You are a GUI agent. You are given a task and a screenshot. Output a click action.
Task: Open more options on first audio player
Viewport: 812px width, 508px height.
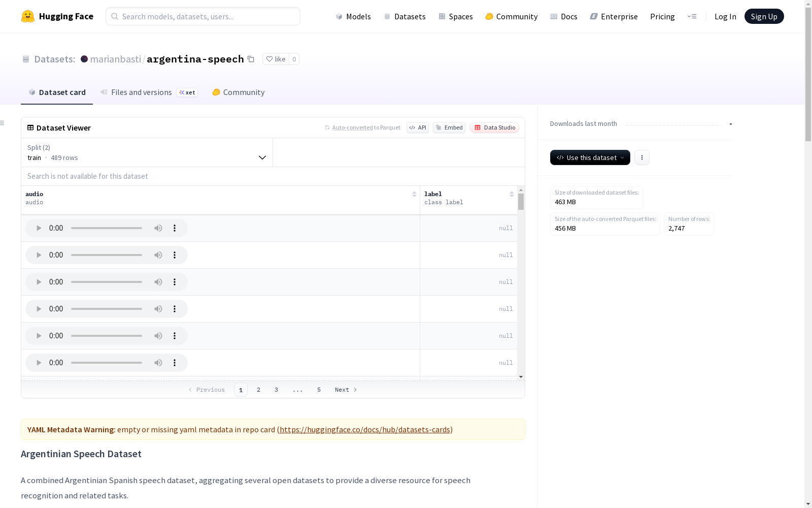click(175, 228)
